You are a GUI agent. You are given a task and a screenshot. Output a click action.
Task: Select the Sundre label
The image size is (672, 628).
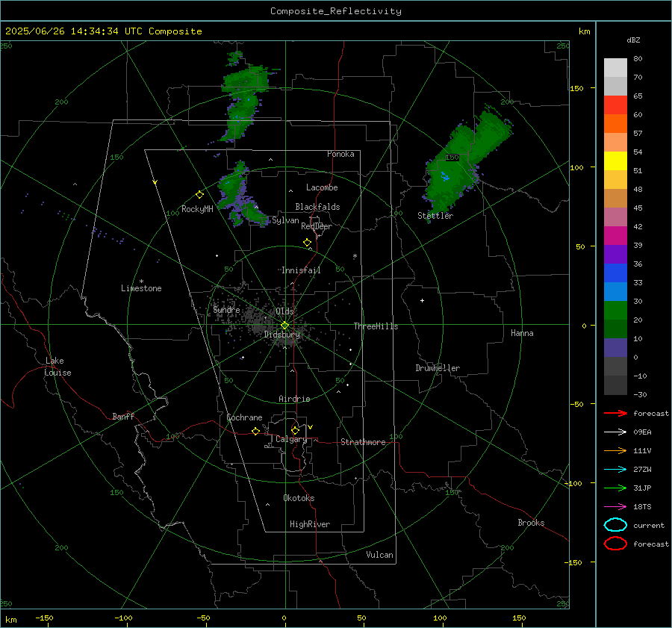(226, 310)
